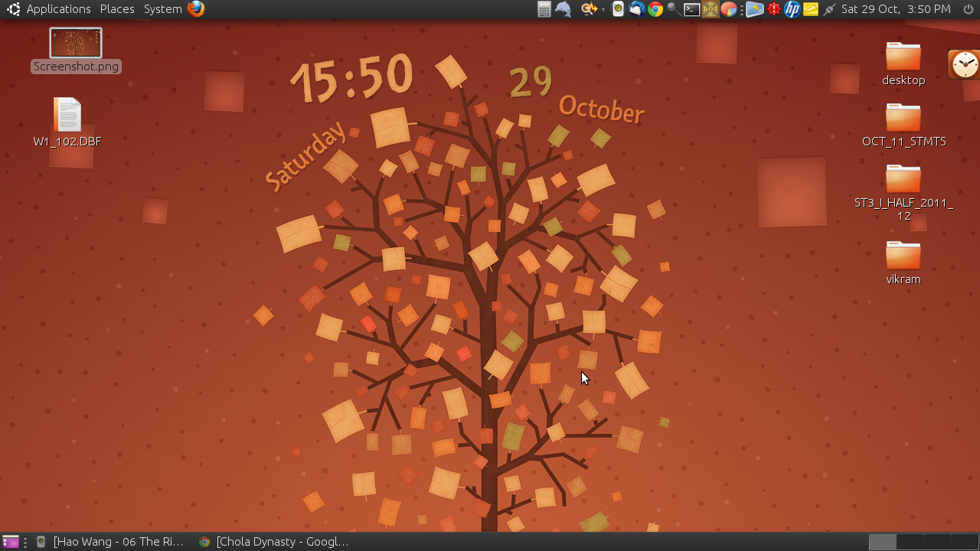Launch DOSBox from the panel
The height and width of the screenshot is (551, 980).
[x=710, y=9]
